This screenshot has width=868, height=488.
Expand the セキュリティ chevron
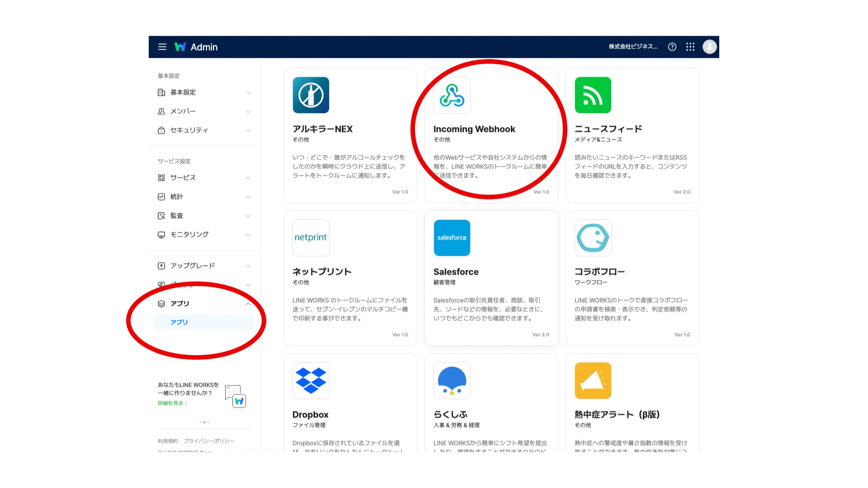pos(248,130)
